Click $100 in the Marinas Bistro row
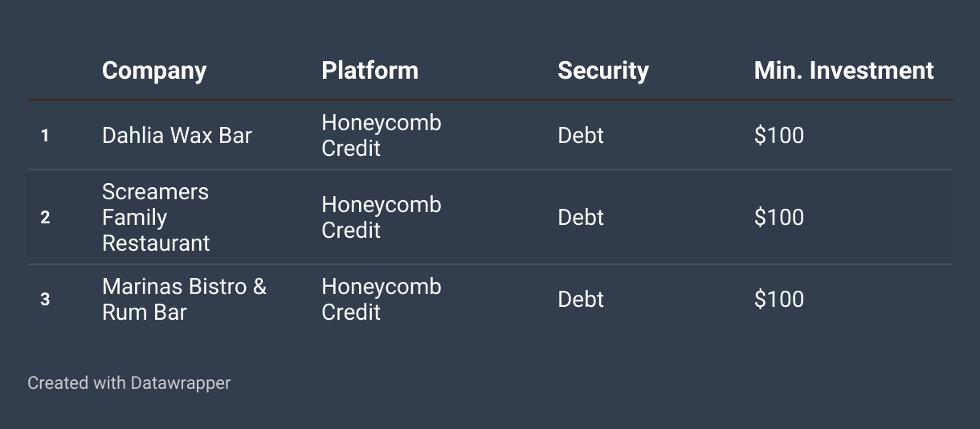The height and width of the screenshot is (429, 980). [778, 300]
